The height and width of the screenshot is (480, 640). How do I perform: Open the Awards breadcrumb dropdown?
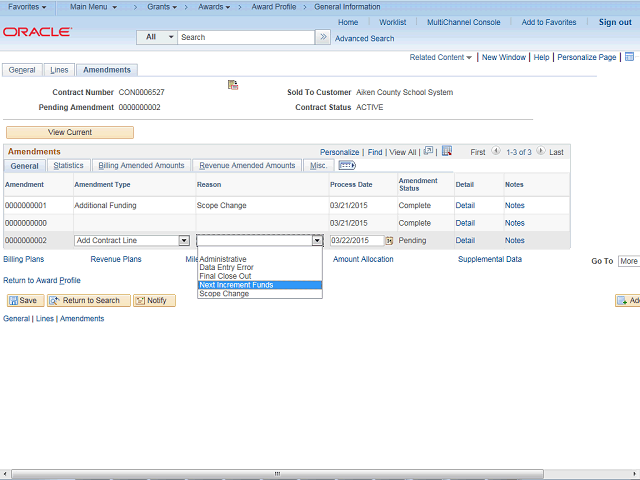point(214,7)
